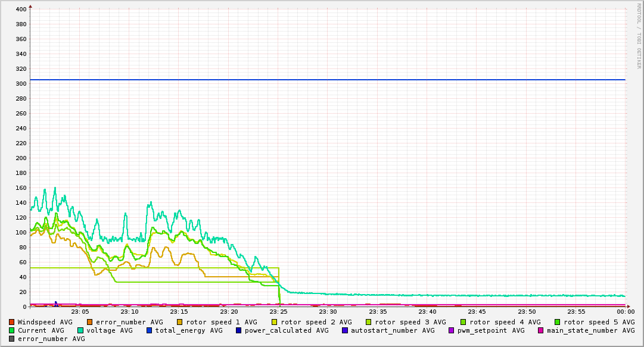644x347 pixels.
Task: Click the rotor speed 5 AVG legend swatch
Action: 558,323
